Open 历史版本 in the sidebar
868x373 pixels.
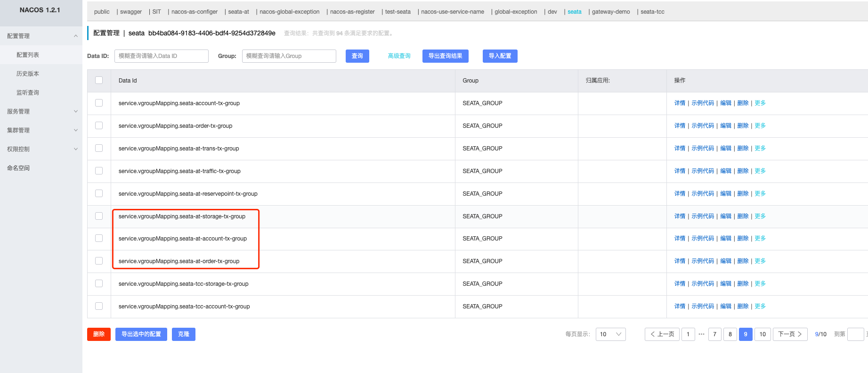pyautogui.click(x=28, y=74)
